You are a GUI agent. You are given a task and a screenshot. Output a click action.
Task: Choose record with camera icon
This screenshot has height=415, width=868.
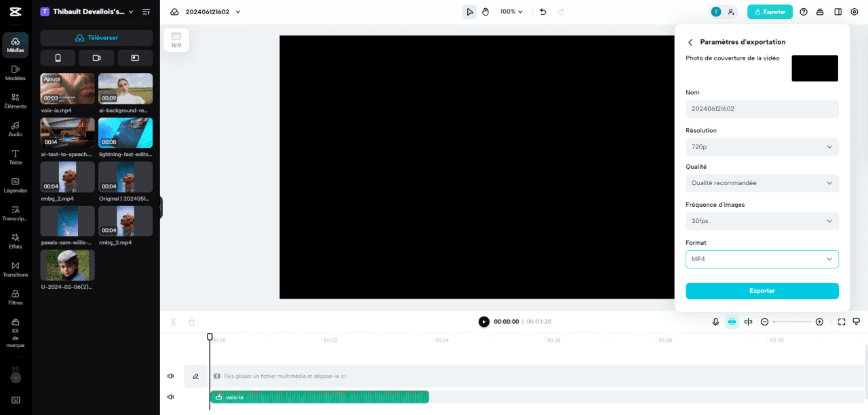point(96,58)
